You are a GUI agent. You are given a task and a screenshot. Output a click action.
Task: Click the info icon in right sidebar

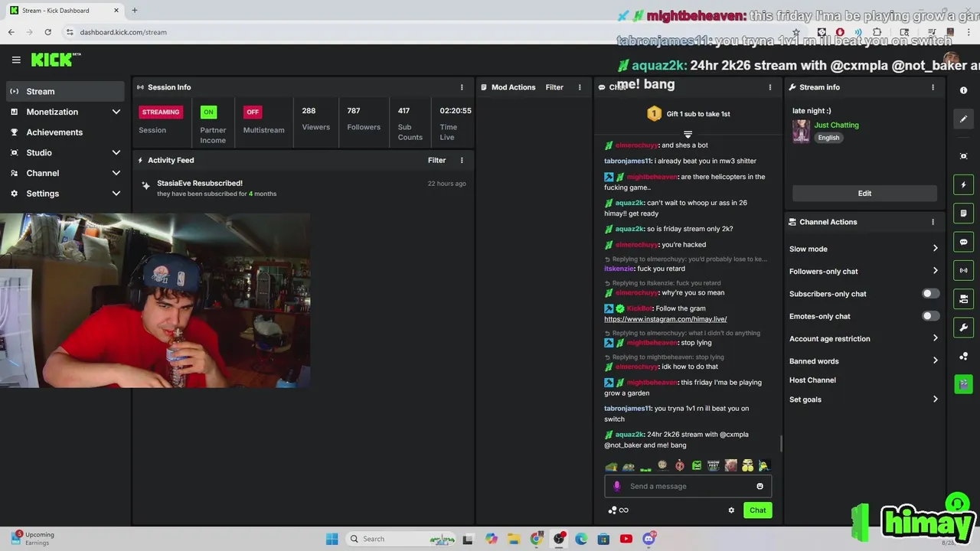pos(963,90)
